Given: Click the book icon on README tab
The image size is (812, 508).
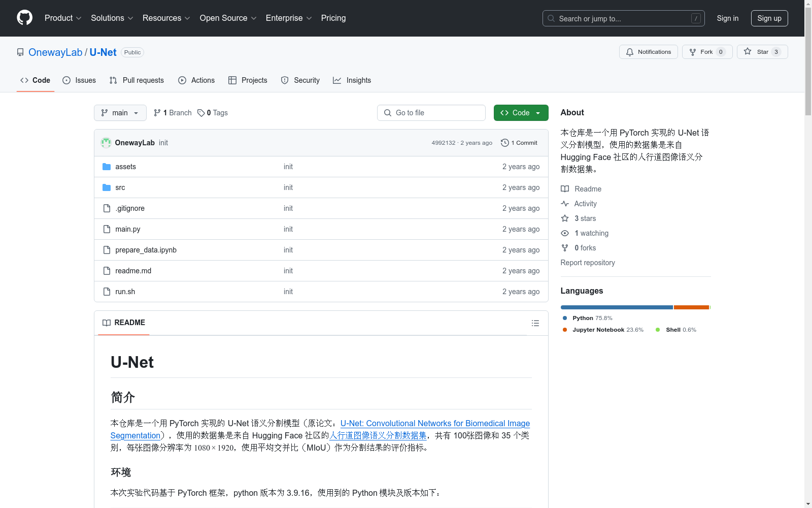Looking at the screenshot, I should pos(107,323).
